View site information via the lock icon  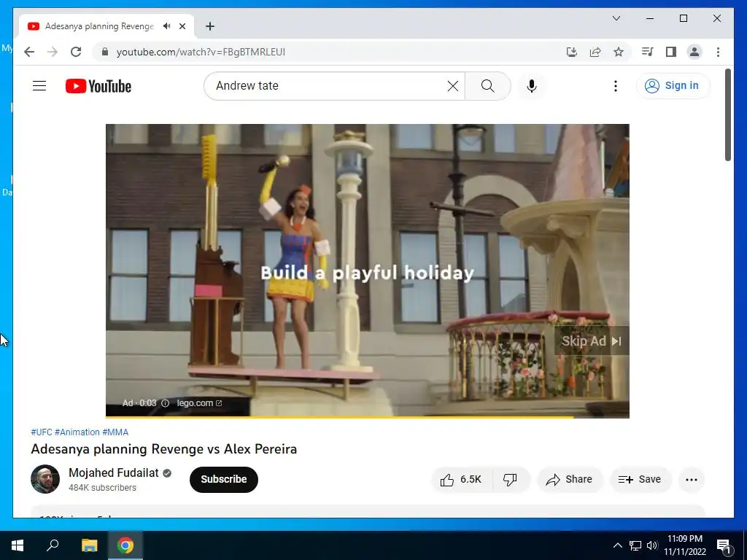click(x=105, y=52)
